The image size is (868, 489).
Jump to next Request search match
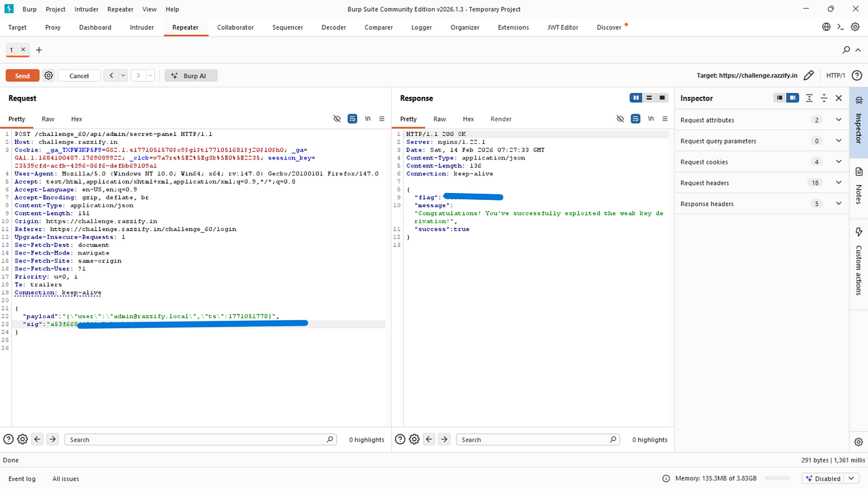(52, 439)
